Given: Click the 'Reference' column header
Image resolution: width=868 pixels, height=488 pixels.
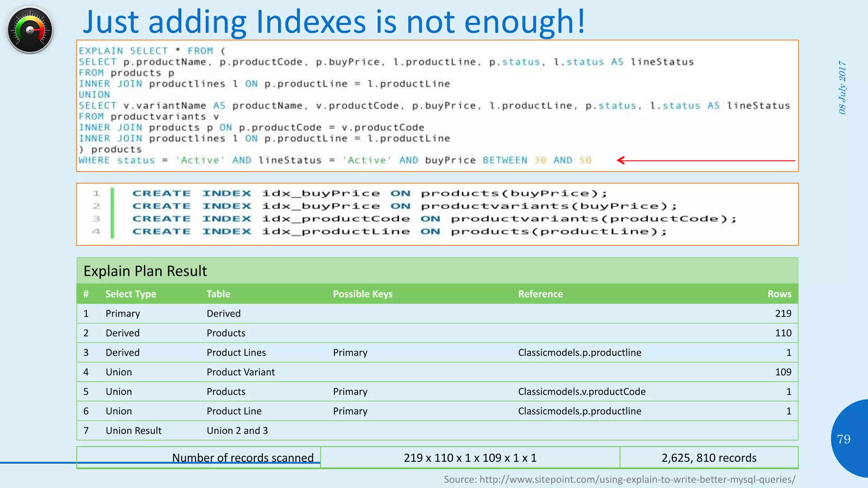Looking at the screenshot, I should (x=540, y=294).
